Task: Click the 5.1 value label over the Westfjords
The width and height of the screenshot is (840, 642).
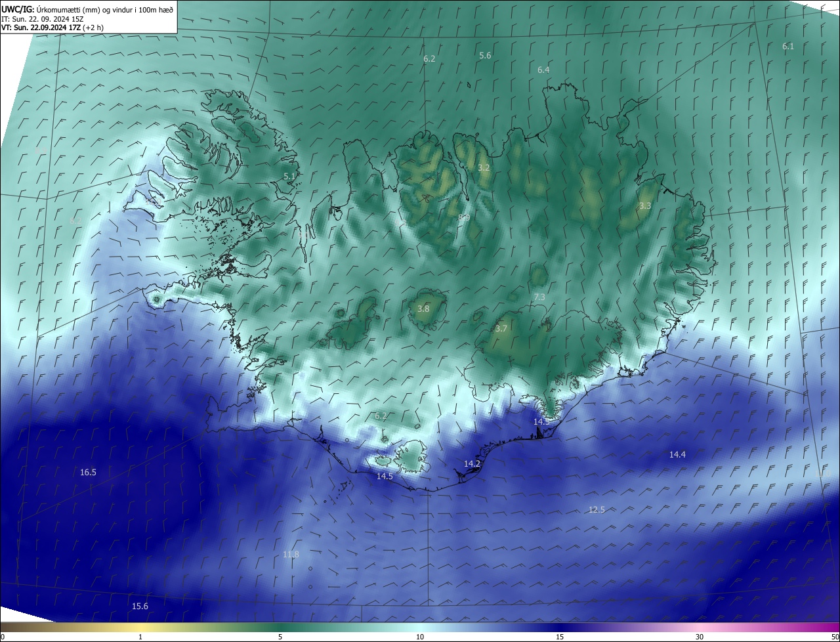Action: (x=289, y=177)
